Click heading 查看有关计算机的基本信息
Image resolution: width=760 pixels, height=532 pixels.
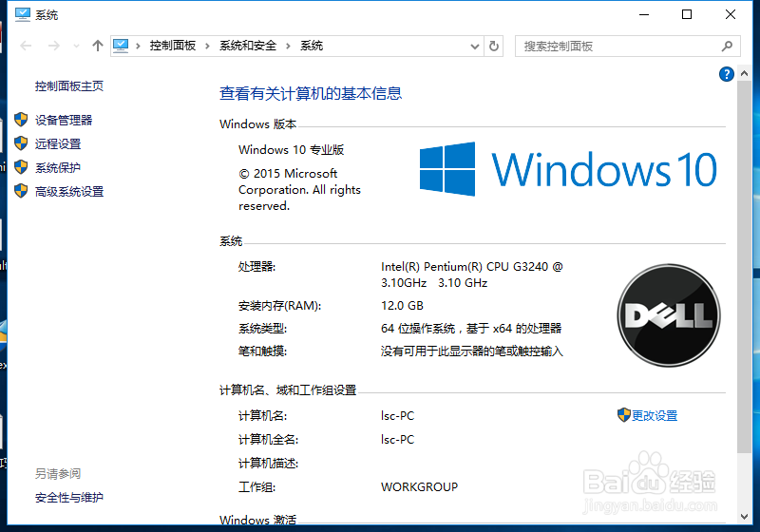(x=311, y=93)
